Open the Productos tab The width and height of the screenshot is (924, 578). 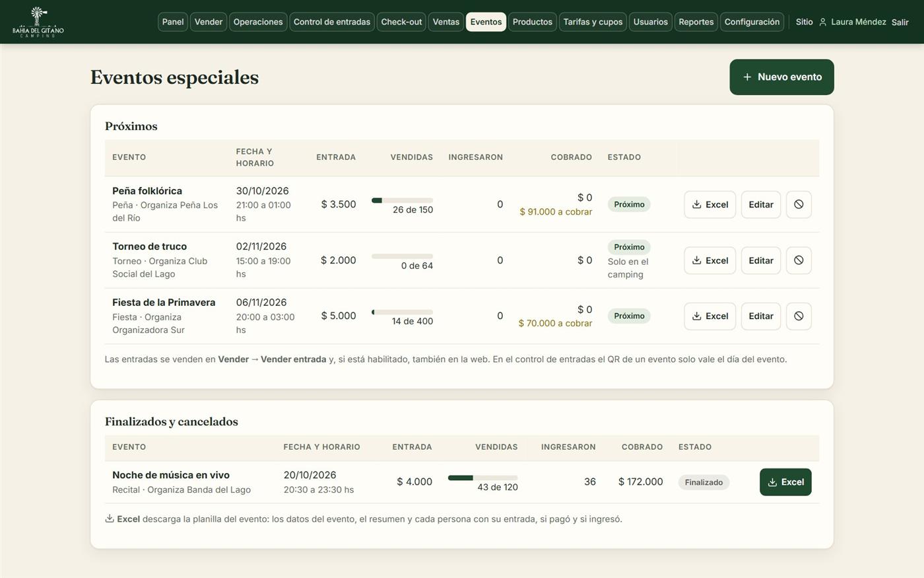coord(533,22)
